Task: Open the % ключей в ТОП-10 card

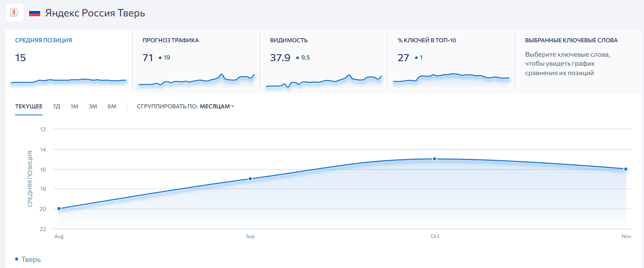Action: pos(451,60)
